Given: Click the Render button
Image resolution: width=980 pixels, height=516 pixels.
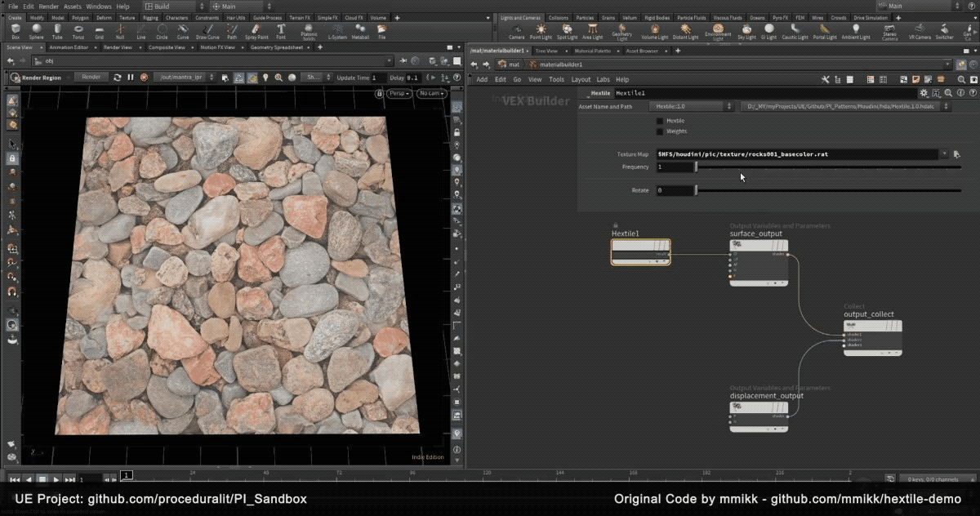Looking at the screenshot, I should [91, 77].
